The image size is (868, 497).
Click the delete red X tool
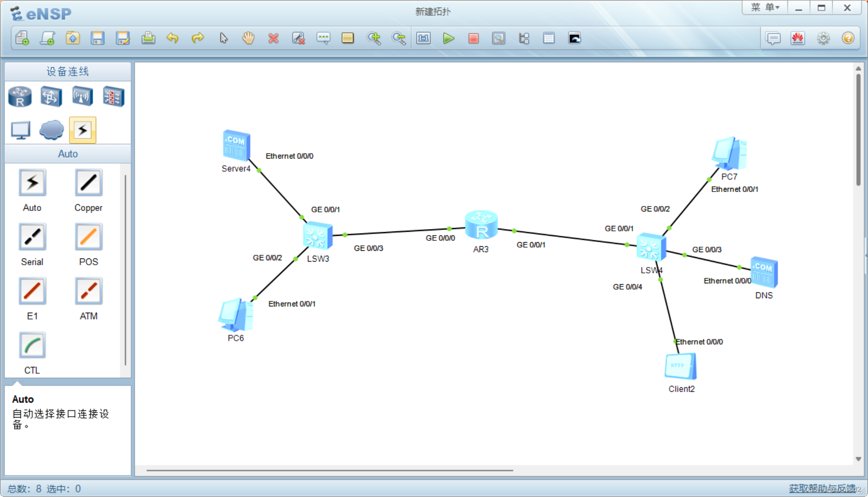[x=273, y=38]
